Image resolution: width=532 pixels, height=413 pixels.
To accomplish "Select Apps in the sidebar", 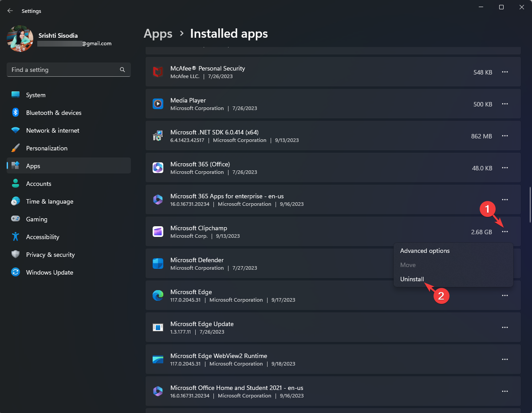I will 68,166.
